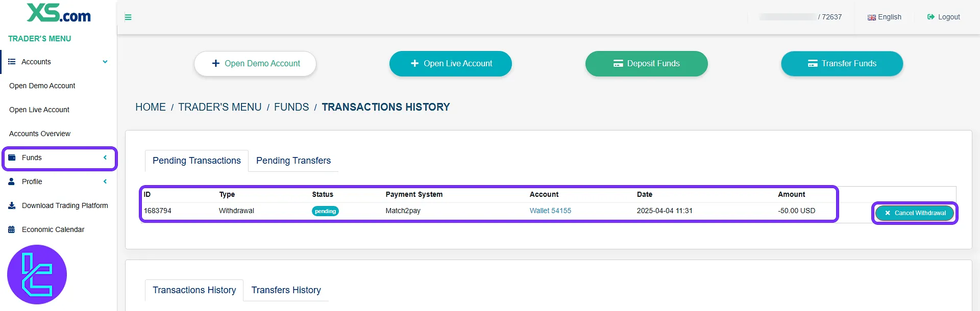Click transaction ID 1683794
Viewport: 980px width, 311px height.
tap(158, 211)
